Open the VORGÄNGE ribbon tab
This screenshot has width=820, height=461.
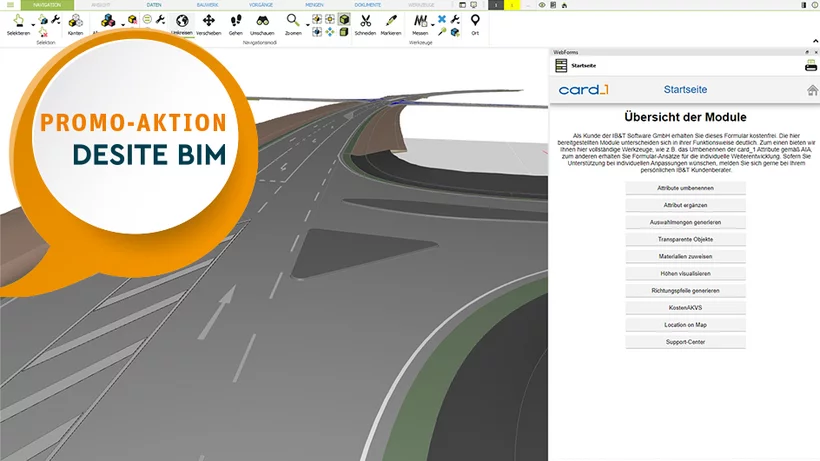pos(260,5)
